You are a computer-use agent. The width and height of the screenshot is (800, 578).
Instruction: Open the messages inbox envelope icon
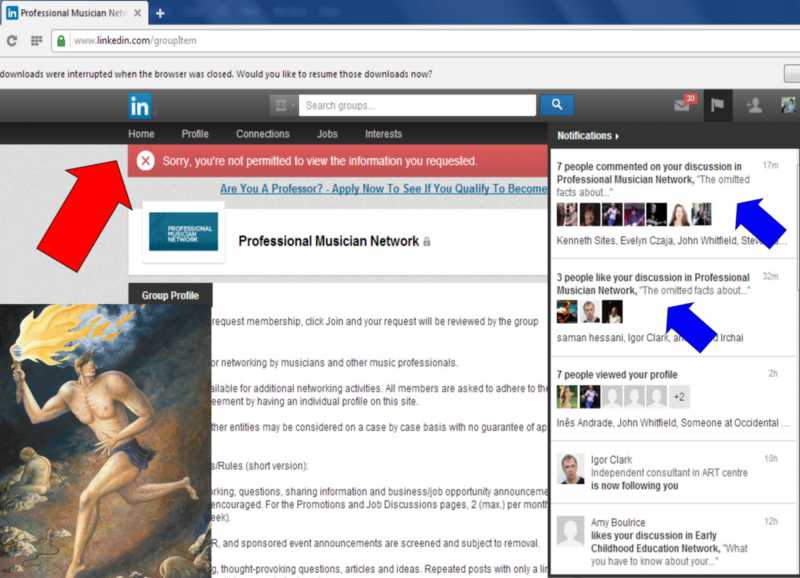tap(684, 104)
